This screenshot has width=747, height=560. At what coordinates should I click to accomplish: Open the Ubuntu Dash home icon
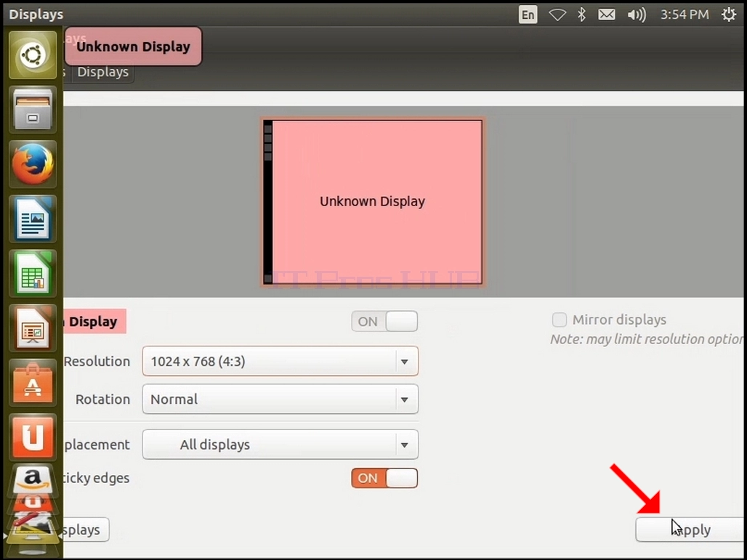coord(33,55)
